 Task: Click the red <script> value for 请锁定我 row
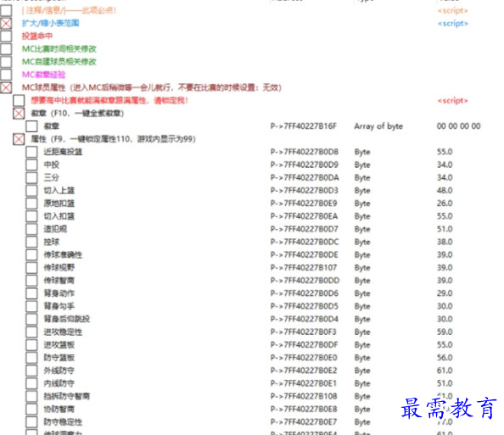pos(452,101)
